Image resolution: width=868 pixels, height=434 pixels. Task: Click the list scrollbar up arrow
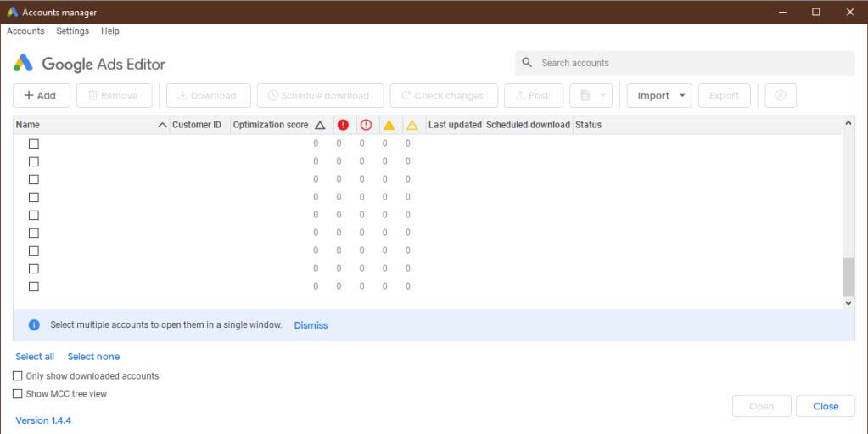tap(848, 122)
